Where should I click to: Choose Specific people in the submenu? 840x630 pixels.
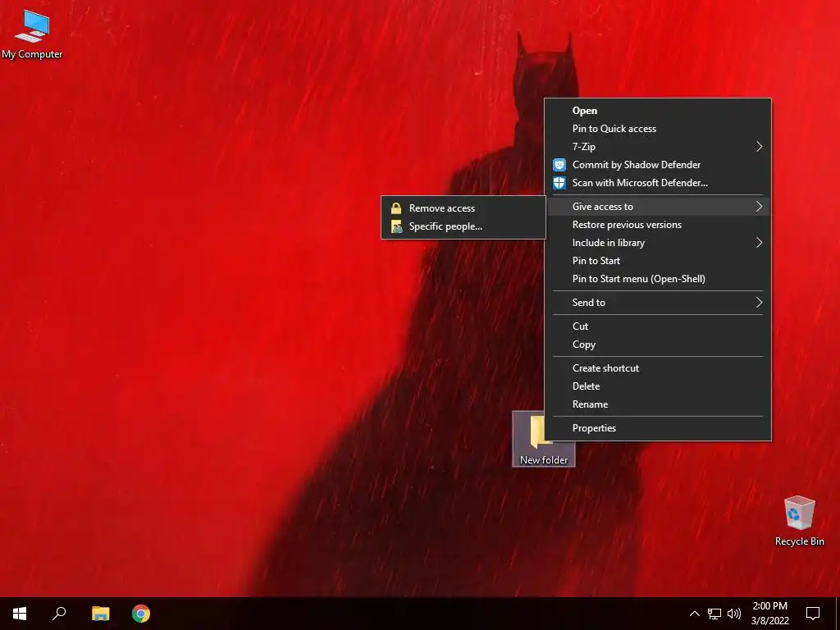(x=463, y=226)
